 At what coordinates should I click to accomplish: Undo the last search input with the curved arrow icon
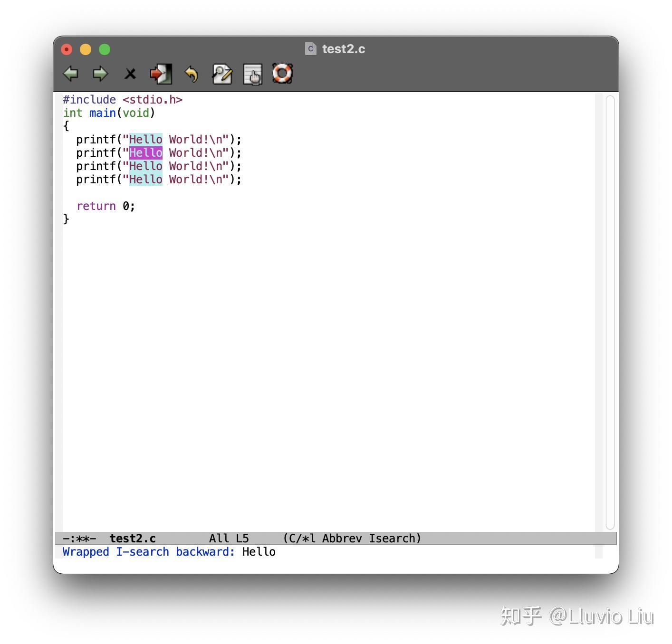point(191,74)
